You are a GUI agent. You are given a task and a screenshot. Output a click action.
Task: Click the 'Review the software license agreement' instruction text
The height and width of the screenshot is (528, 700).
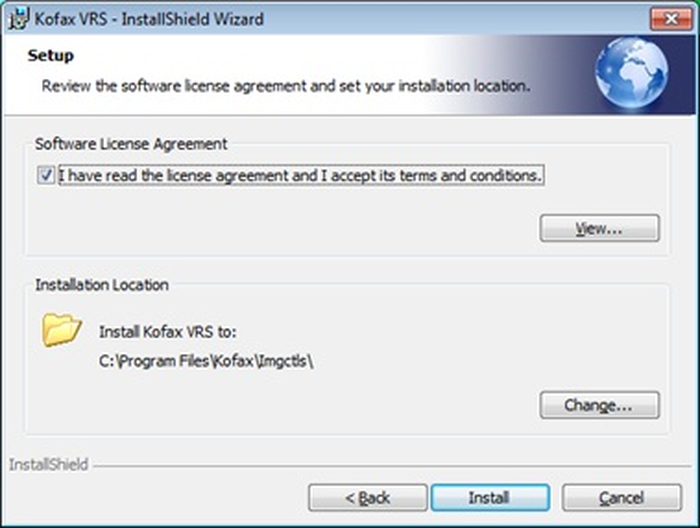[286, 86]
